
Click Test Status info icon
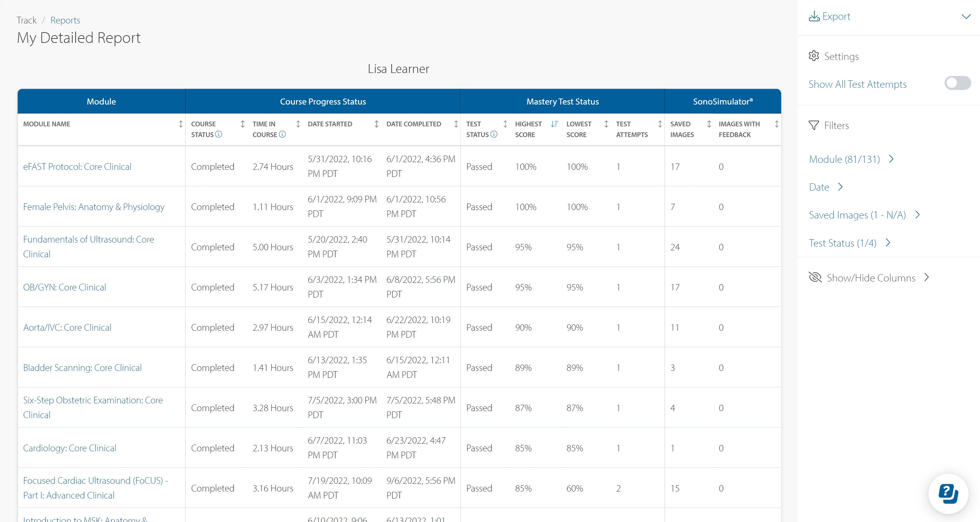494,134
